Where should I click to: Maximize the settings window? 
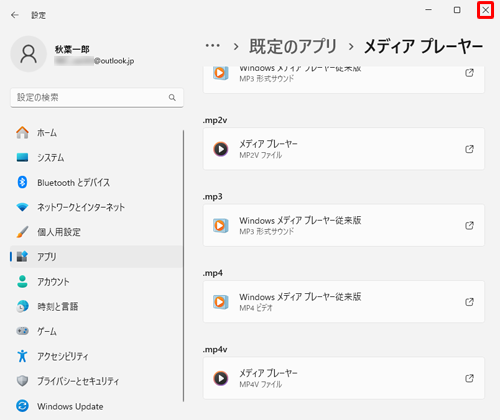(457, 10)
